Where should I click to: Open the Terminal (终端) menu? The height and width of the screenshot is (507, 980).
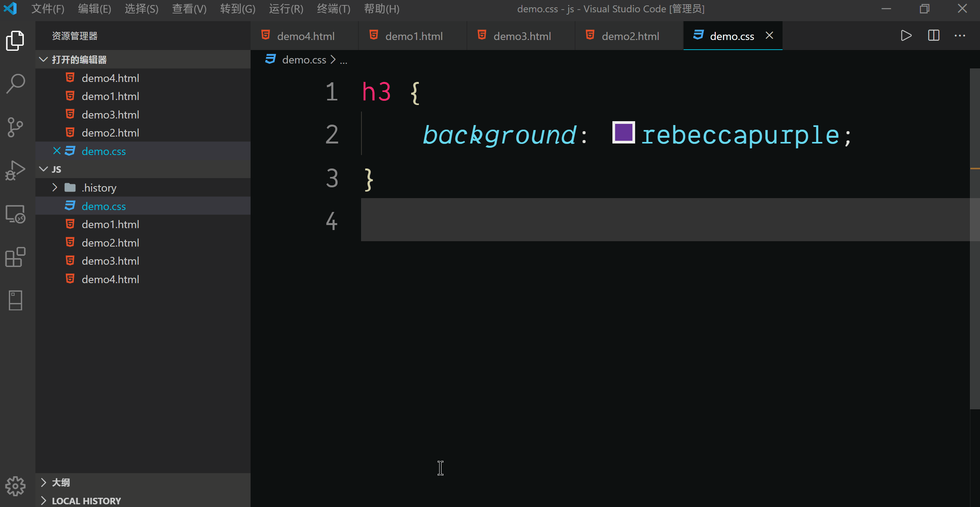[x=333, y=9]
